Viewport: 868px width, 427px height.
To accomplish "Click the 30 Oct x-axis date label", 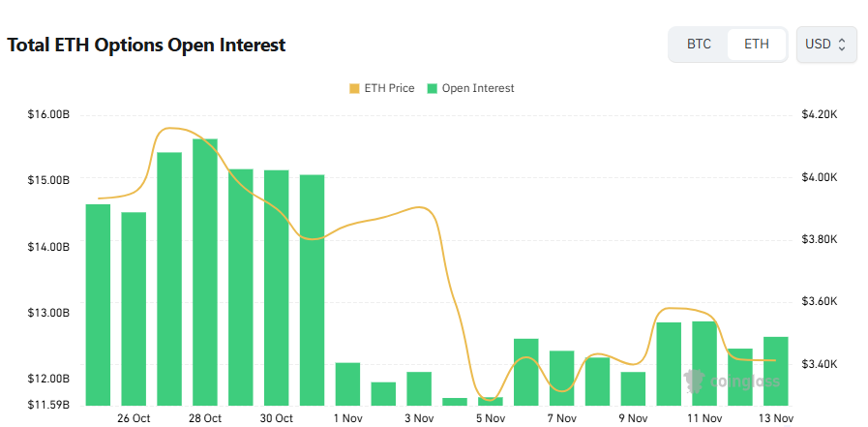I will point(277,418).
